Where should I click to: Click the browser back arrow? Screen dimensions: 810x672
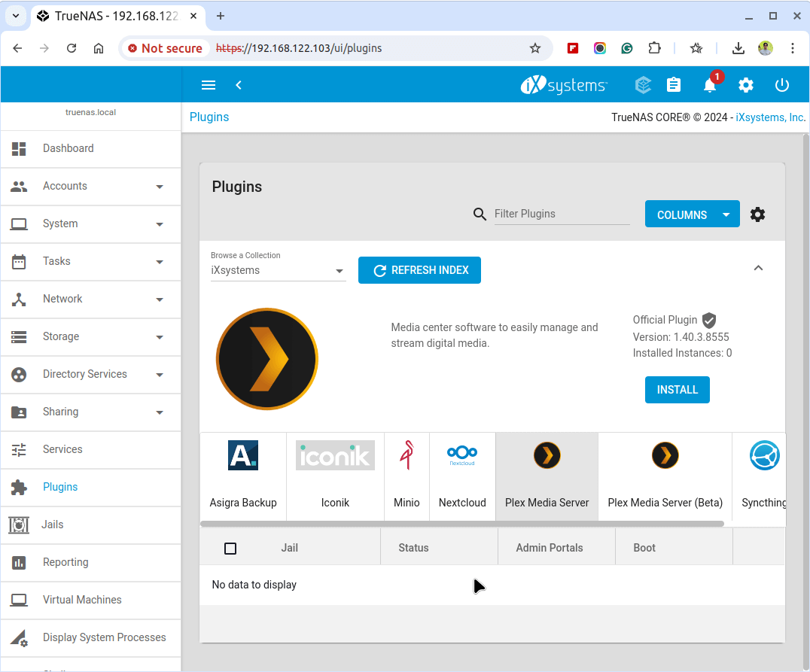(17, 48)
